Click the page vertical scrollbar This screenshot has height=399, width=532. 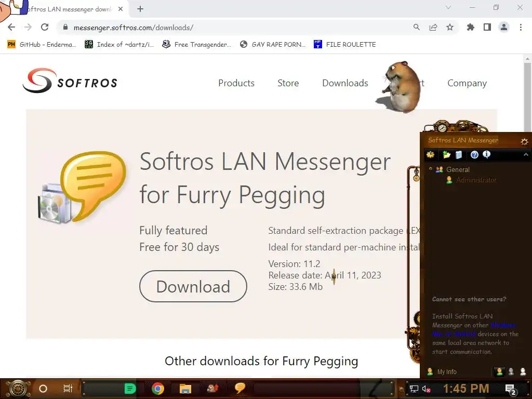pos(527,97)
